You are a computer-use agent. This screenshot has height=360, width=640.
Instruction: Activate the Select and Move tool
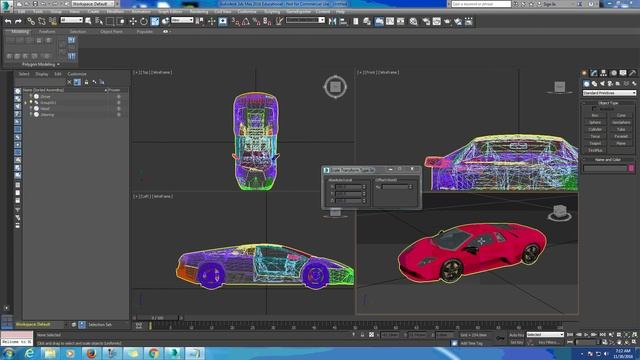133,21
